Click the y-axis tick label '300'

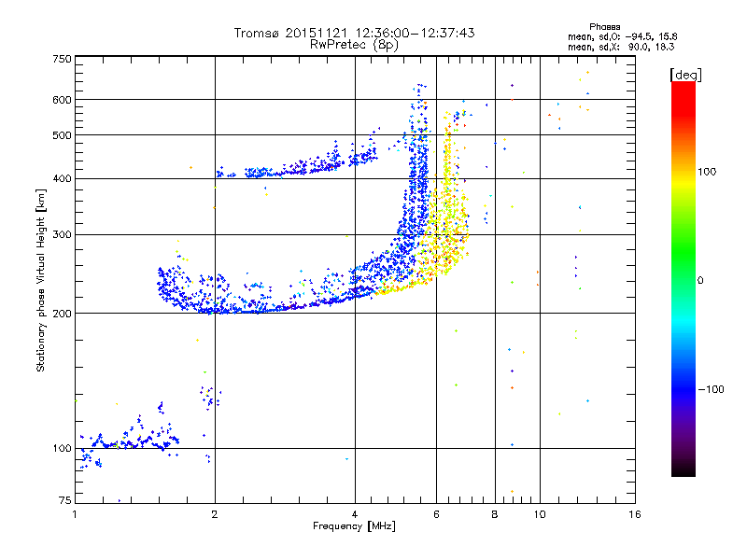pyautogui.click(x=62, y=235)
